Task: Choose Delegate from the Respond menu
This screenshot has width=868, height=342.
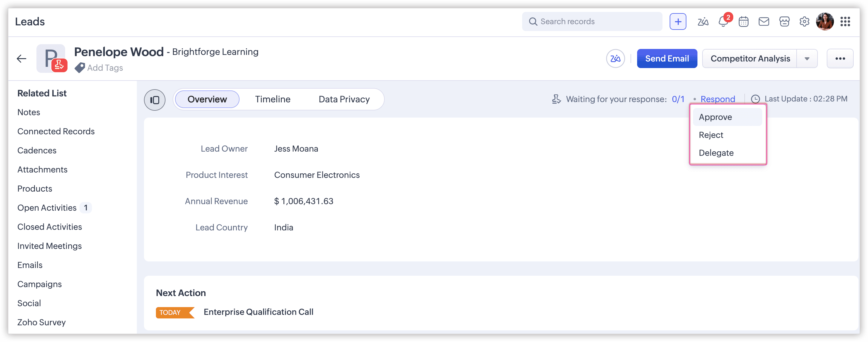Action: coord(728,153)
